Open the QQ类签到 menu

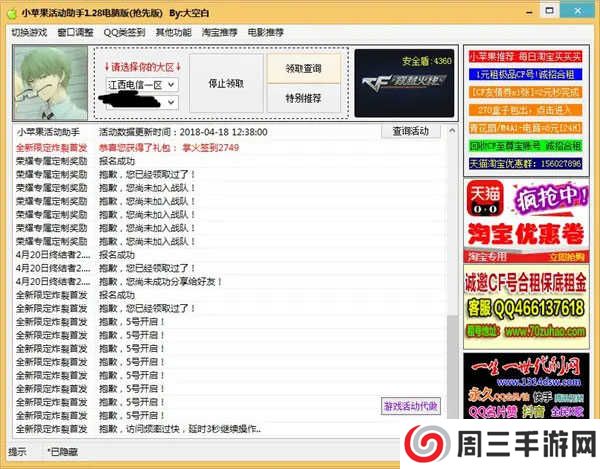124,32
